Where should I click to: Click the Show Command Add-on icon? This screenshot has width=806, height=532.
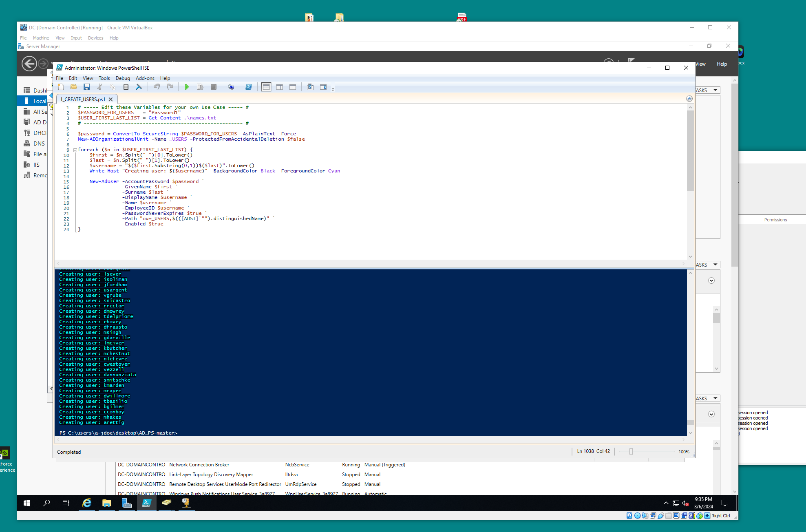(323, 87)
